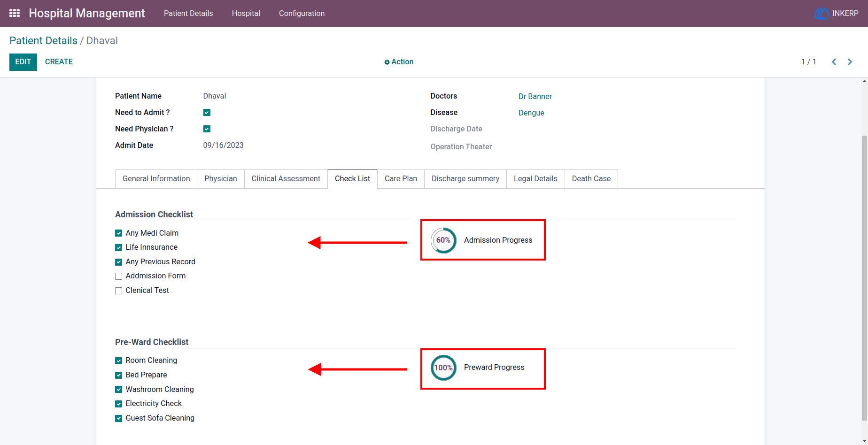
Task: Open Configuration top menu
Action: click(x=302, y=13)
